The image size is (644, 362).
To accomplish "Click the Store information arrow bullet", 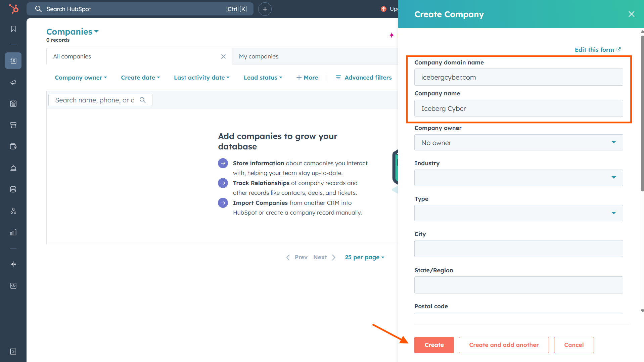I will (x=223, y=163).
